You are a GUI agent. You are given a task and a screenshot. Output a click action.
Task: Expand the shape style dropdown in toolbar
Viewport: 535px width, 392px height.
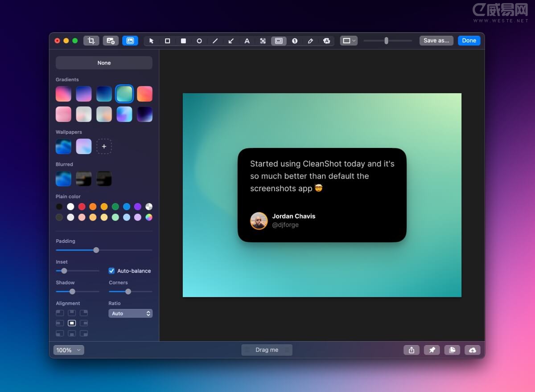pos(349,41)
